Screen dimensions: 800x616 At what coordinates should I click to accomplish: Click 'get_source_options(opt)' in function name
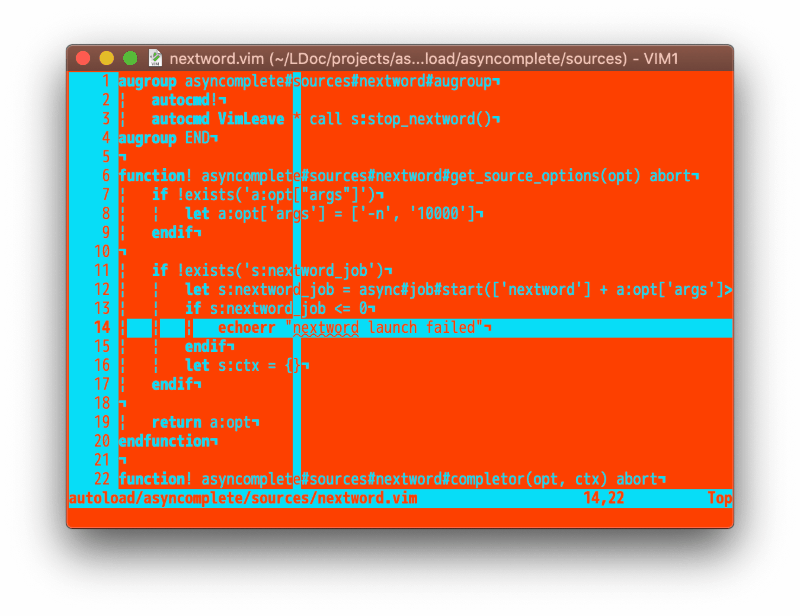point(545,176)
